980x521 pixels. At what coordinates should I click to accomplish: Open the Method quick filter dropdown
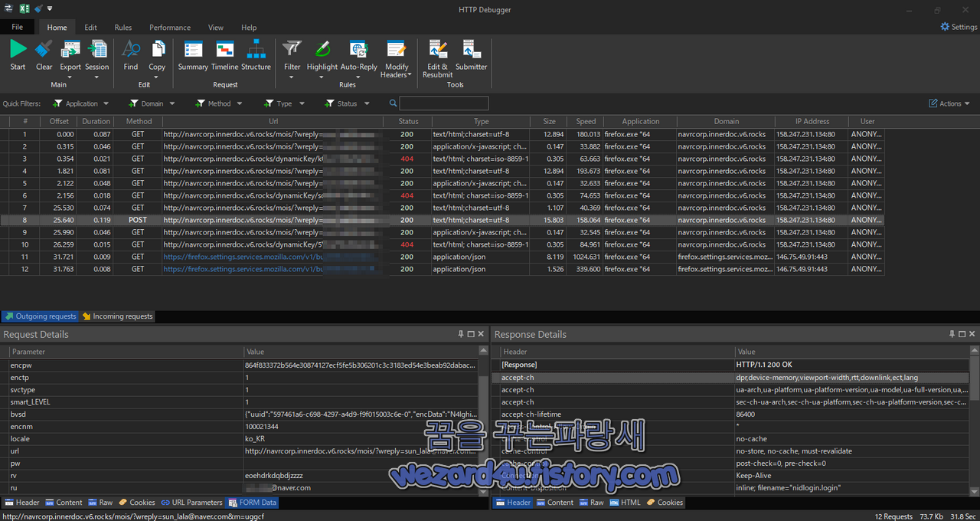click(219, 103)
